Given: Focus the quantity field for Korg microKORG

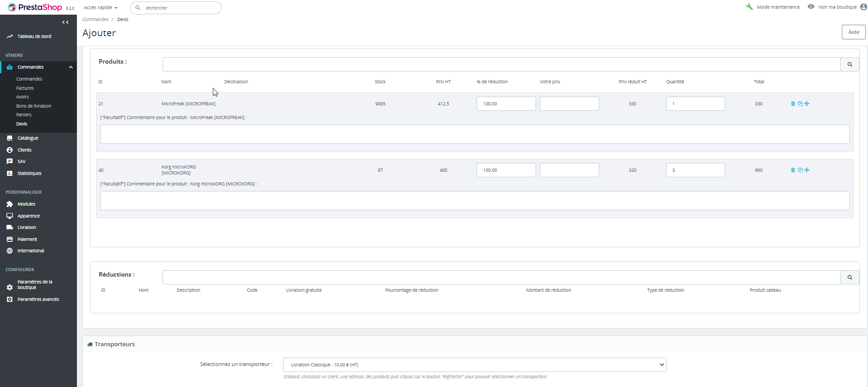Looking at the screenshot, I should click(x=695, y=170).
